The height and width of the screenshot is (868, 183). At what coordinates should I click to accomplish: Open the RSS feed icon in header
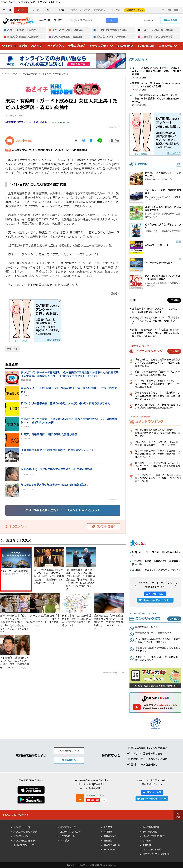pos(177,10)
